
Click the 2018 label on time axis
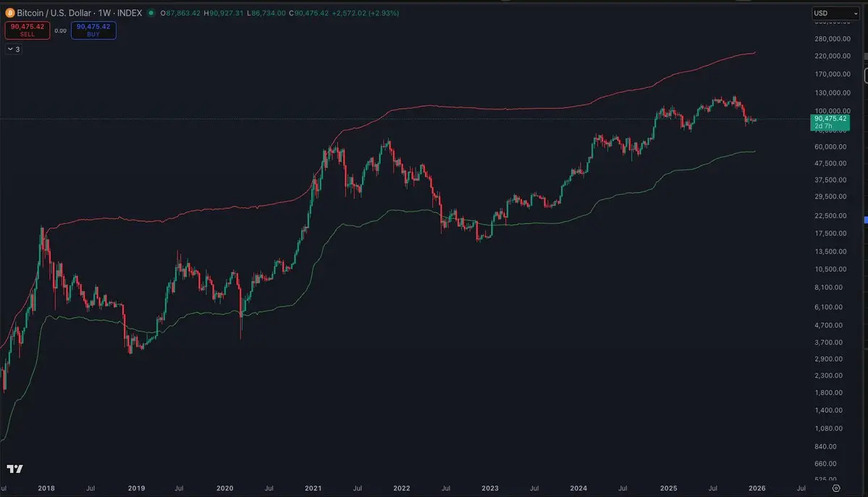tap(46, 488)
